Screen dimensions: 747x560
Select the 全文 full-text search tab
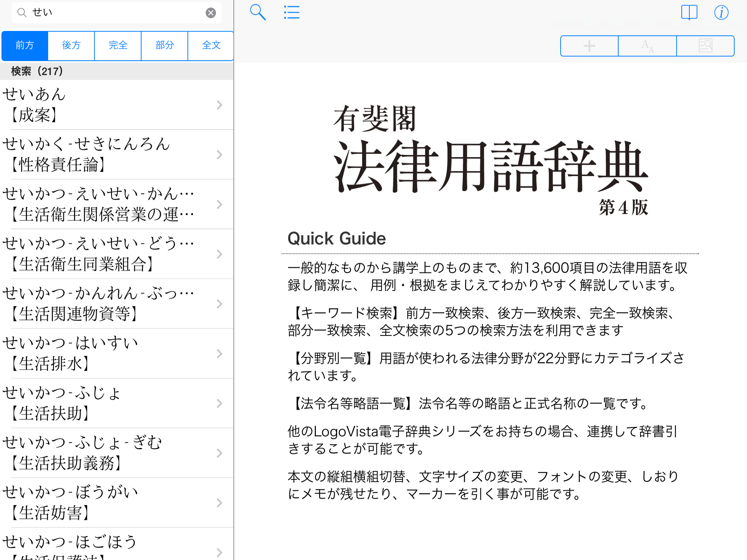coord(211,46)
